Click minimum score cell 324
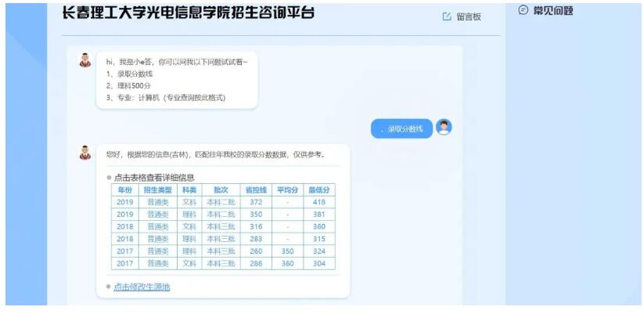The height and width of the screenshot is (314, 644). 319,251
